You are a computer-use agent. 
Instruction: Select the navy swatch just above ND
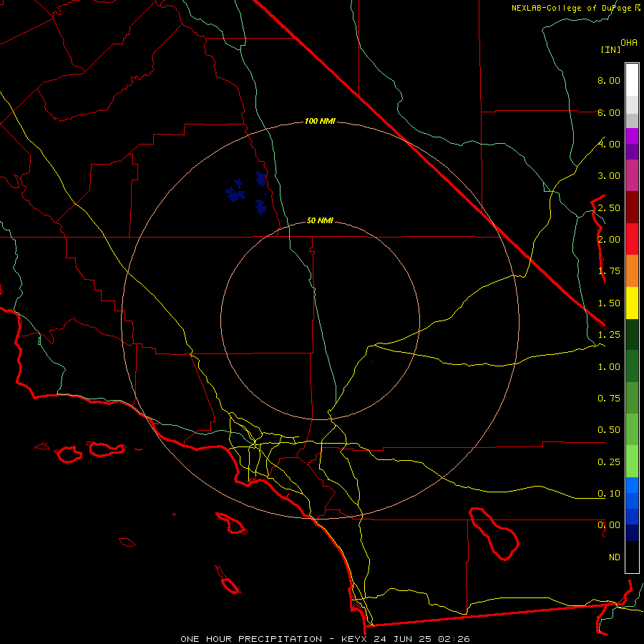click(x=632, y=532)
